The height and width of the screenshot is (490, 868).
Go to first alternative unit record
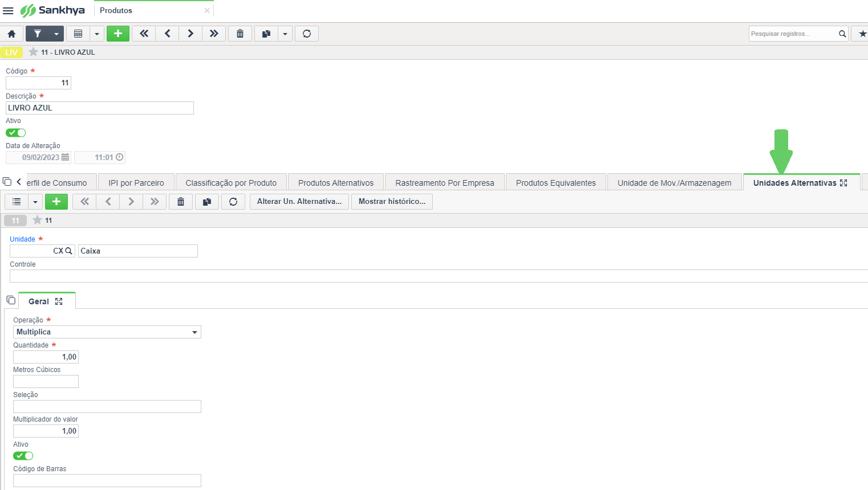(84, 202)
